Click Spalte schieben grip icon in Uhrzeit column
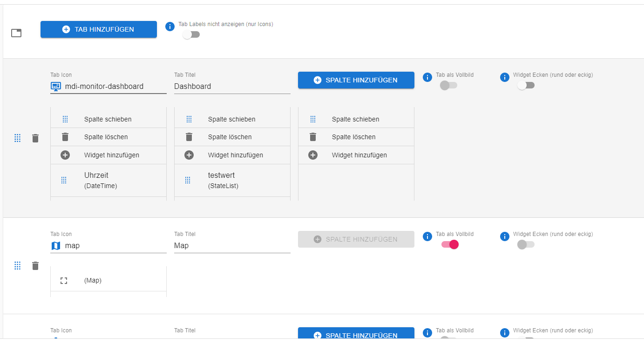This screenshot has height=344, width=644. tap(65, 119)
